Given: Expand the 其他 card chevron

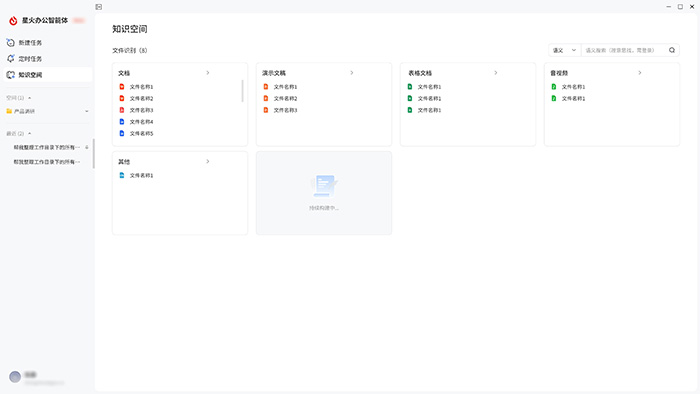Looking at the screenshot, I should coord(208,162).
